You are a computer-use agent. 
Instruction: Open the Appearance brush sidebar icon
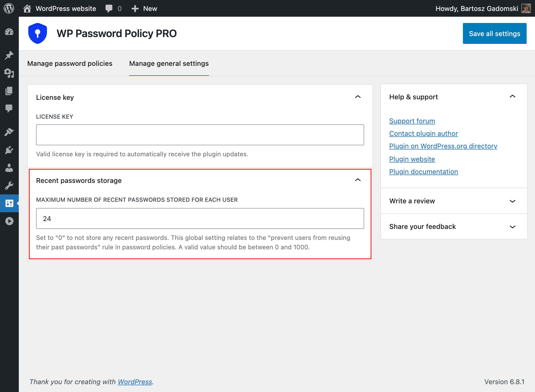point(9,132)
